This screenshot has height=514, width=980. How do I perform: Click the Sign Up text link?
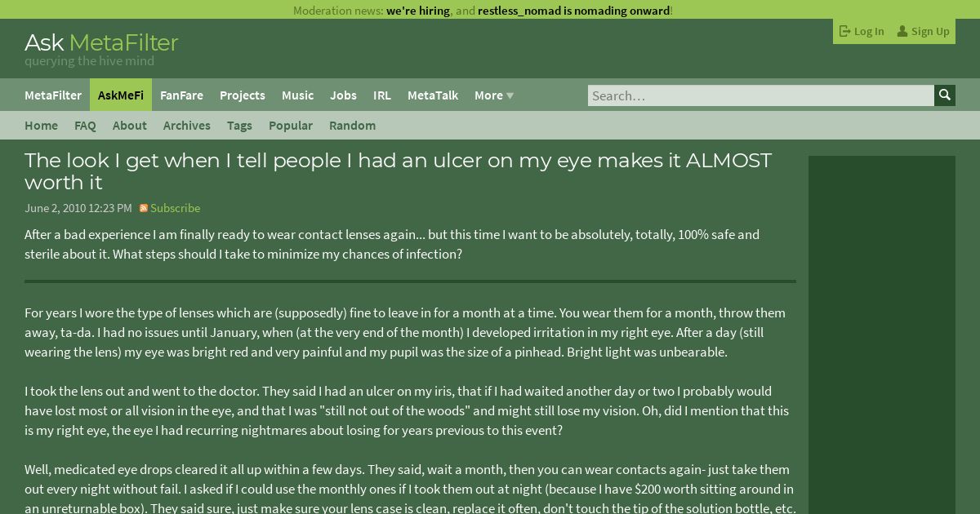[930, 31]
